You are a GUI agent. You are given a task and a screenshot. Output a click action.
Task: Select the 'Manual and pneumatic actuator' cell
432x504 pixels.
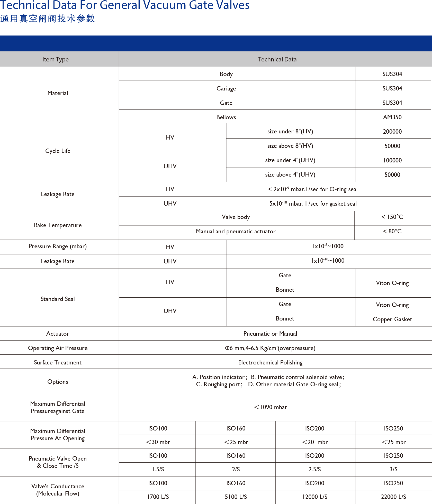[236, 231]
